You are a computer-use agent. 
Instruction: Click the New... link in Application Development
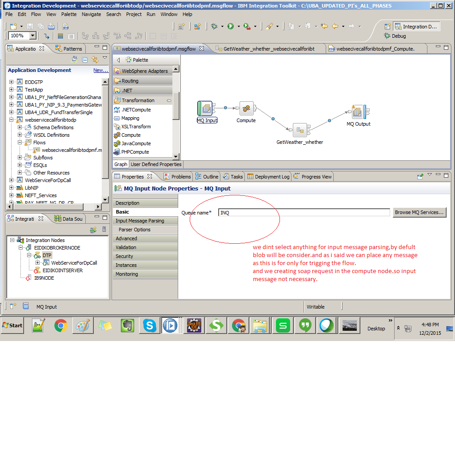click(100, 70)
